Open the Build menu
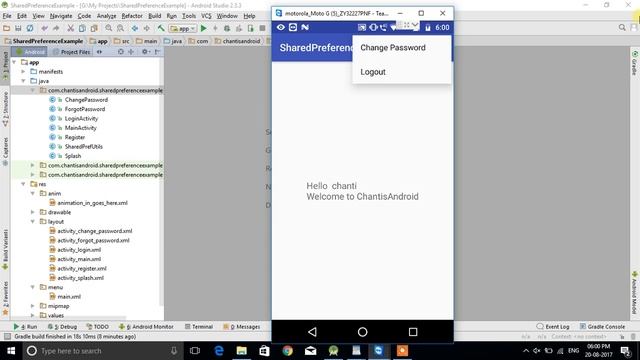The width and height of the screenshot is (640, 360). [154, 16]
